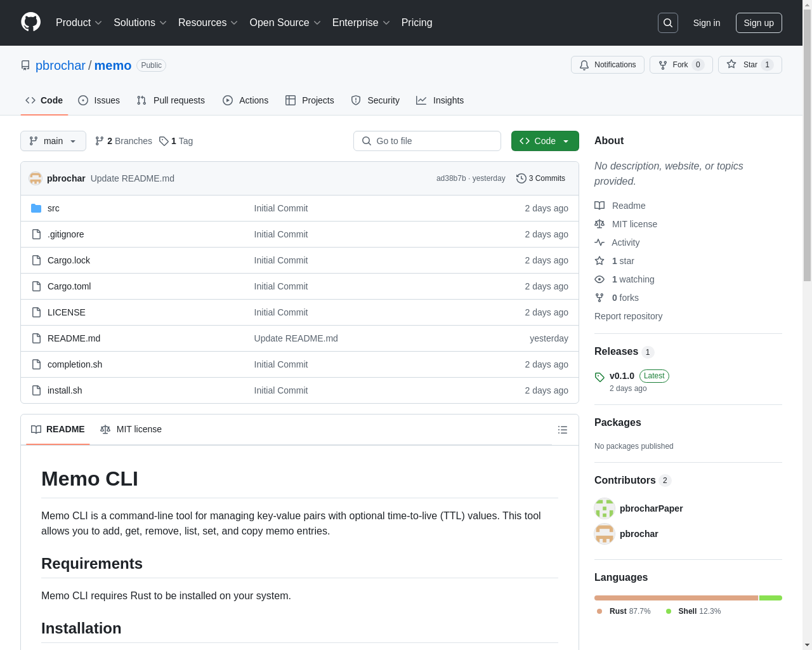Expand the Resources menu

coord(208,23)
